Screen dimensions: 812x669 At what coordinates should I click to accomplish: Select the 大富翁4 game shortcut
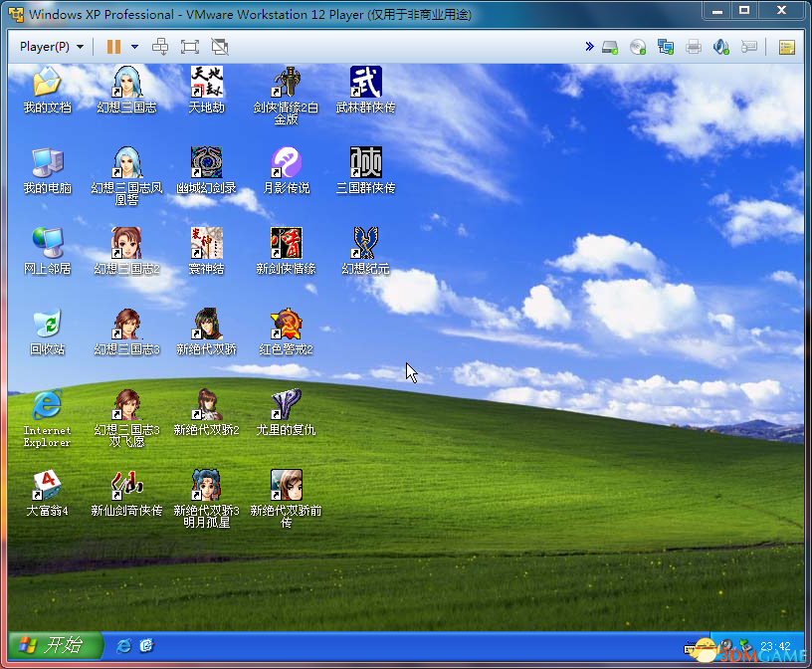coord(47,493)
